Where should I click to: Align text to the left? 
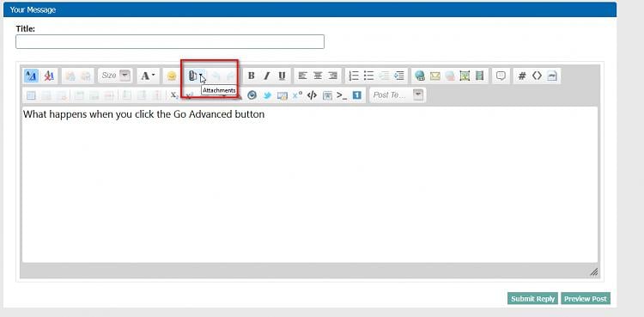pos(303,76)
